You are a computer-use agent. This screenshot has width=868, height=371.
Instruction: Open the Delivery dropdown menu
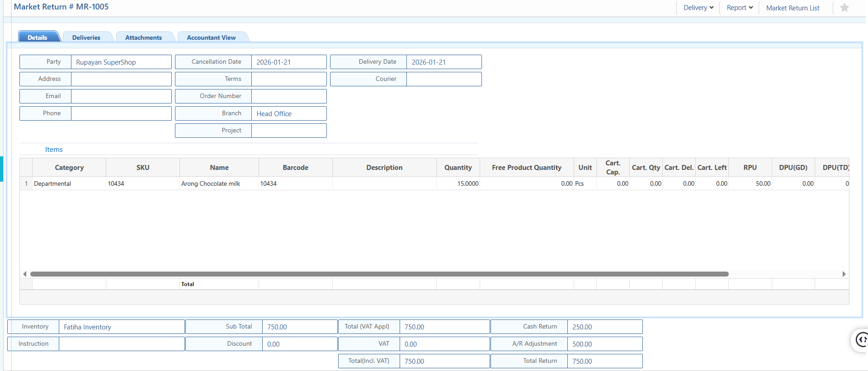point(698,8)
